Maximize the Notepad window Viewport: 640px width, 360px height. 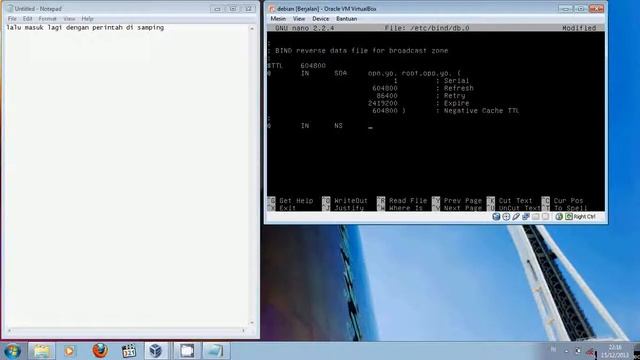(233, 9)
